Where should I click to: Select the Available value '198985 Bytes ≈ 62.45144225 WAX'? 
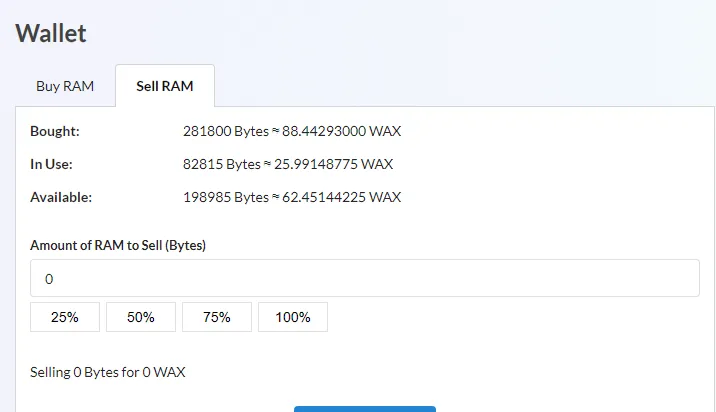[292, 197]
